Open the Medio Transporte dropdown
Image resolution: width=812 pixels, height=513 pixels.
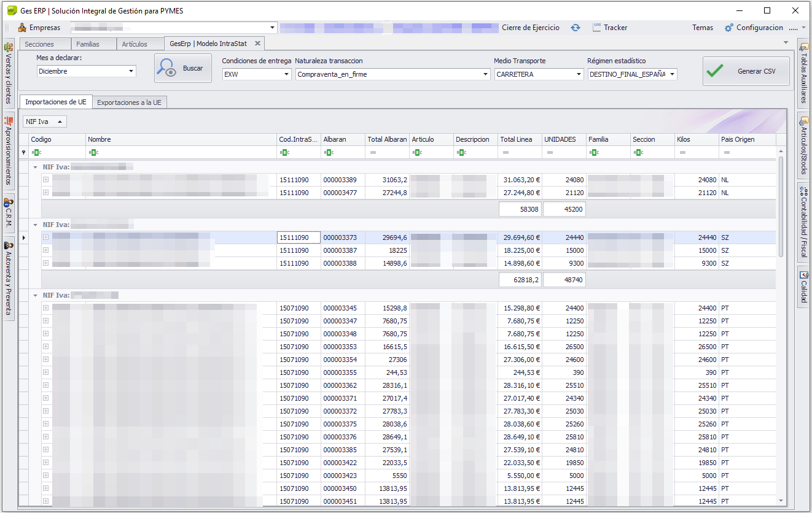pos(579,74)
